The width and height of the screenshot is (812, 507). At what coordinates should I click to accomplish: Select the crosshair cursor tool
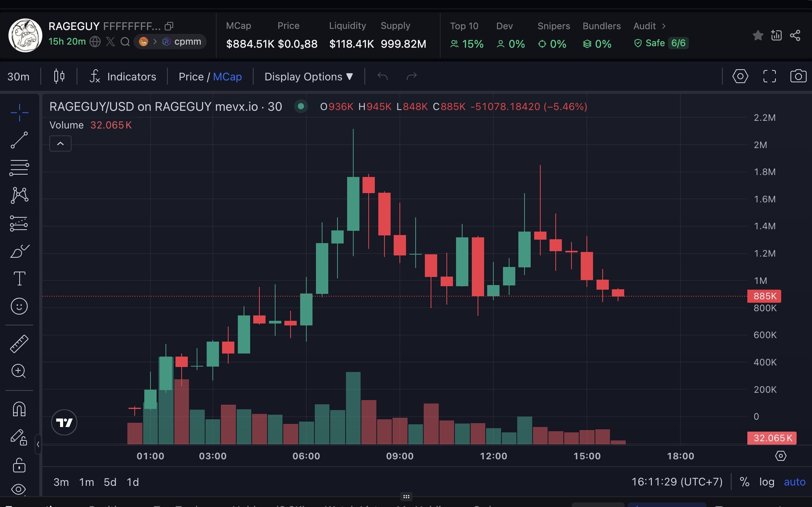(19, 112)
